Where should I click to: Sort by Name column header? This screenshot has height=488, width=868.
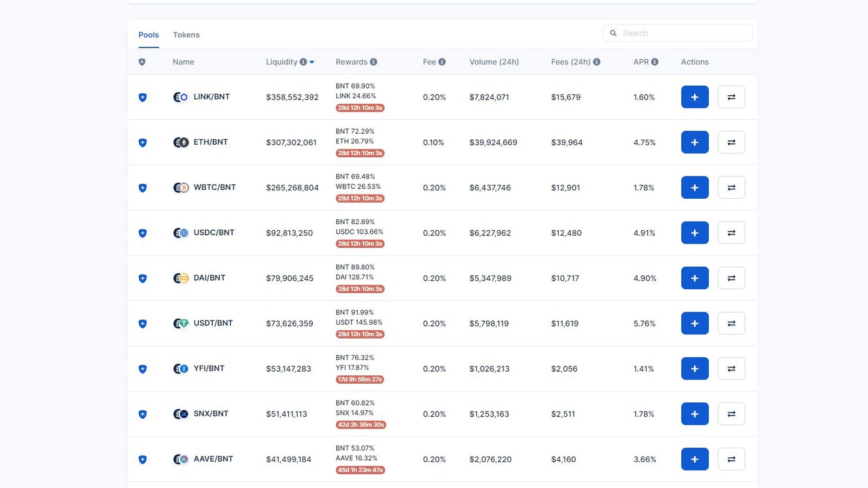click(x=183, y=62)
